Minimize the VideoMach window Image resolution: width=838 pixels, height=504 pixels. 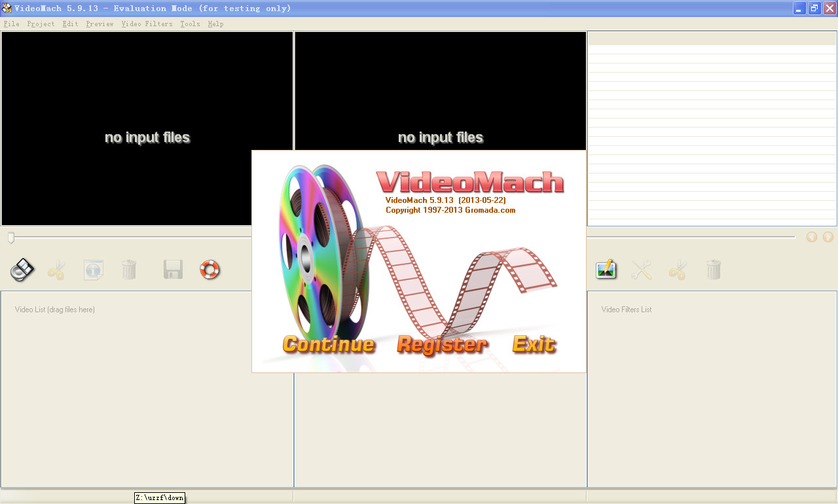click(x=799, y=8)
